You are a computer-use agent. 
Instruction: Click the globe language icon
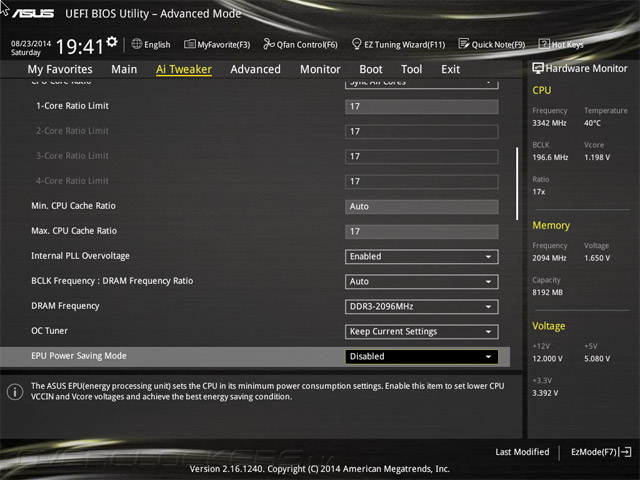pos(137,44)
